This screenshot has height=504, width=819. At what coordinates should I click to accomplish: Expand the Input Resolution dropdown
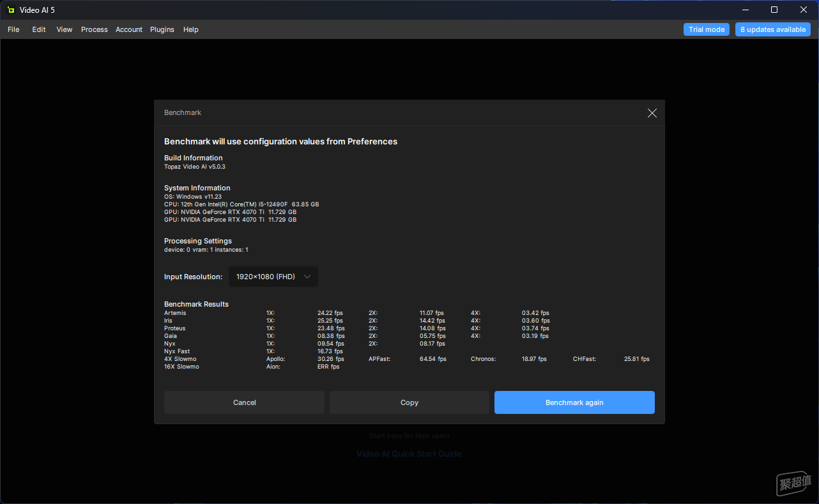tap(273, 277)
